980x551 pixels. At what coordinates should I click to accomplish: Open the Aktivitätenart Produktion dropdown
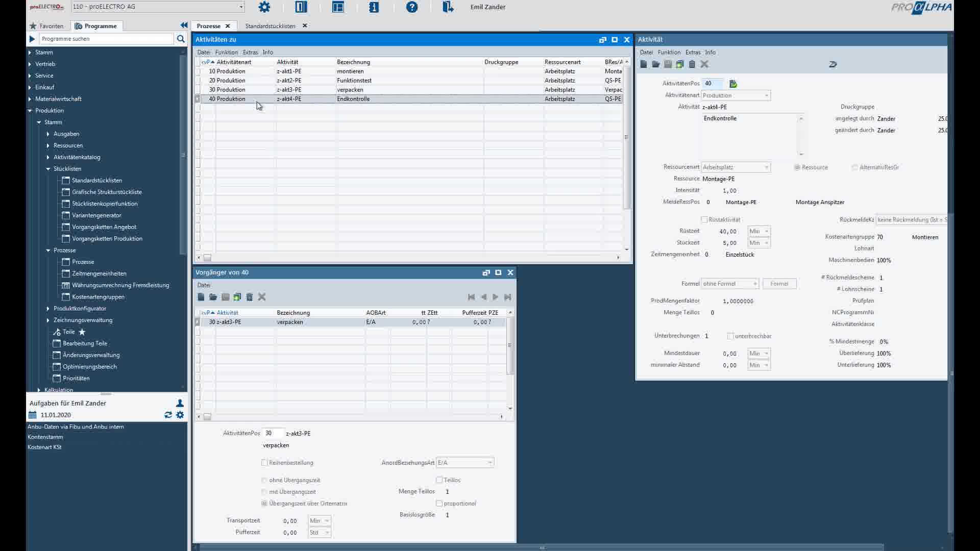point(736,95)
